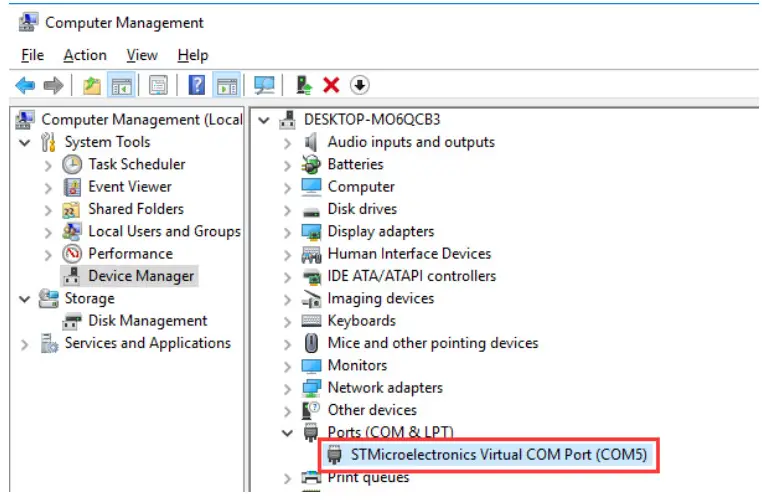Viewport: 762px width, 504px height.
Task: Expand the Print queues category
Action: click(287, 479)
